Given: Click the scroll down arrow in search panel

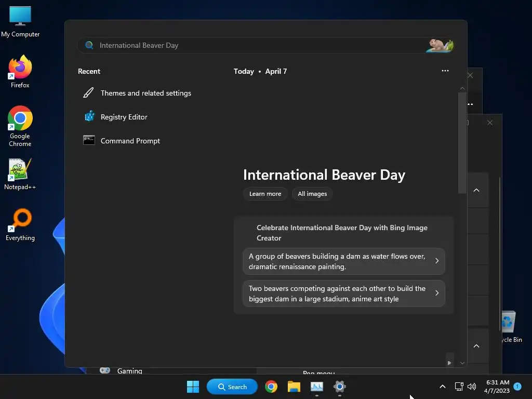Looking at the screenshot, I should [x=462, y=363].
